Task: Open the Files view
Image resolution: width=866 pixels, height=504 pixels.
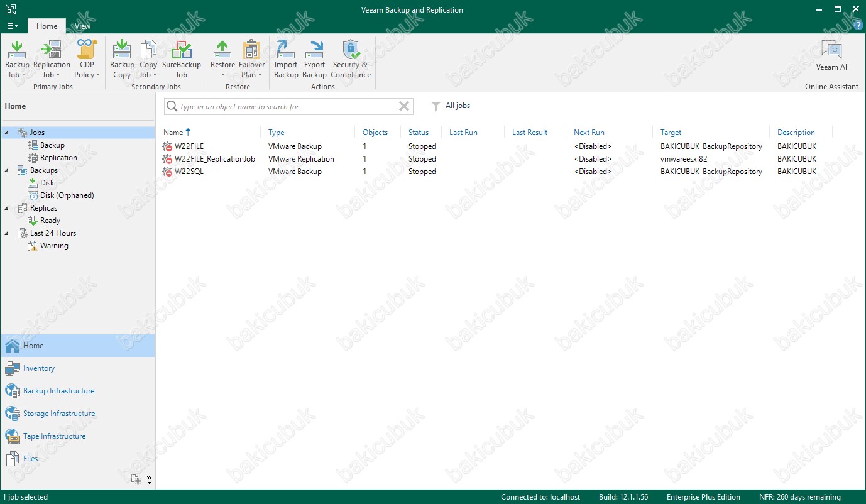Action: (x=30, y=459)
